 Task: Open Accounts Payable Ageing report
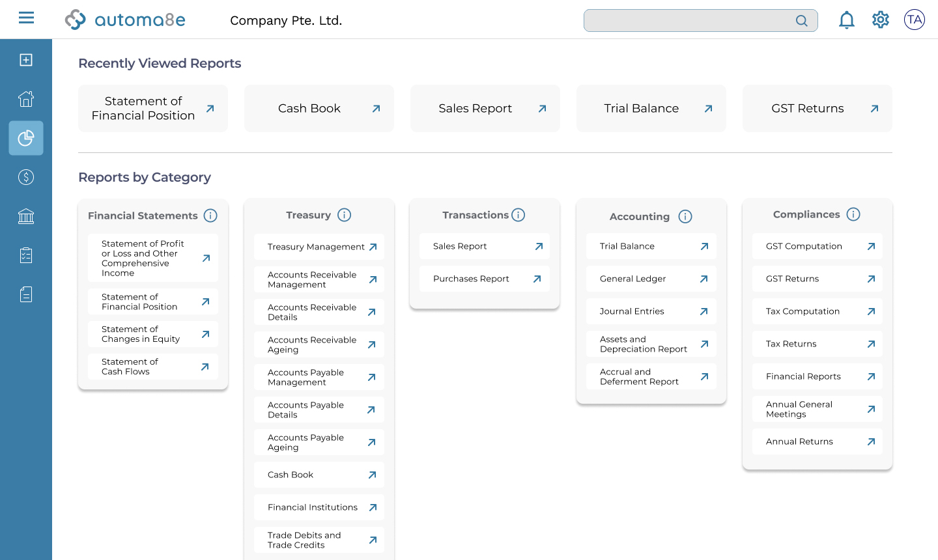click(x=319, y=442)
